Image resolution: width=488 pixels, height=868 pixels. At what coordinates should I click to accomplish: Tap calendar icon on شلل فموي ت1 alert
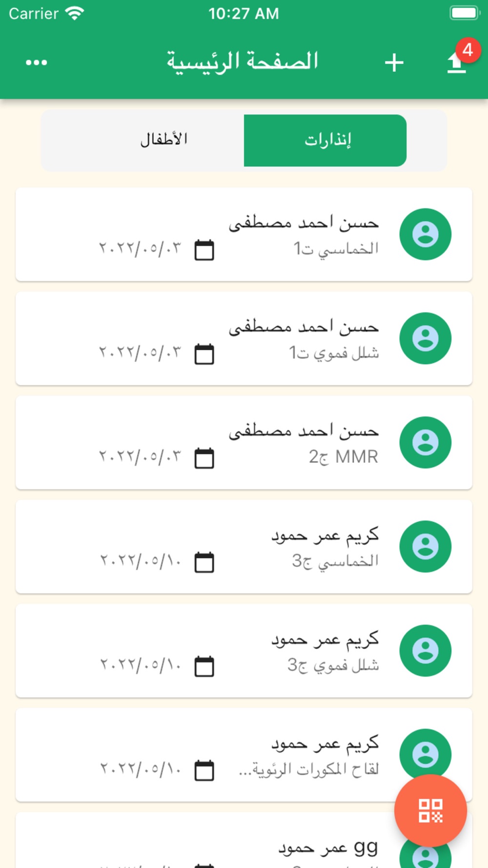pyautogui.click(x=204, y=354)
